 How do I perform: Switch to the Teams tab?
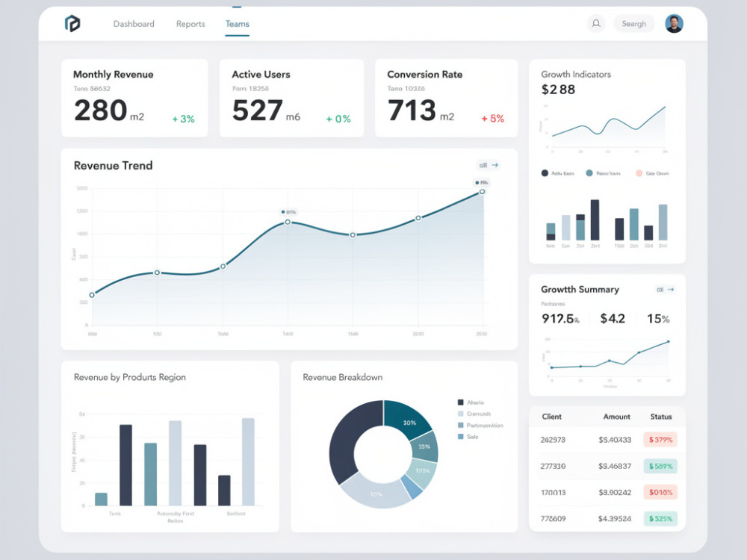tap(237, 23)
